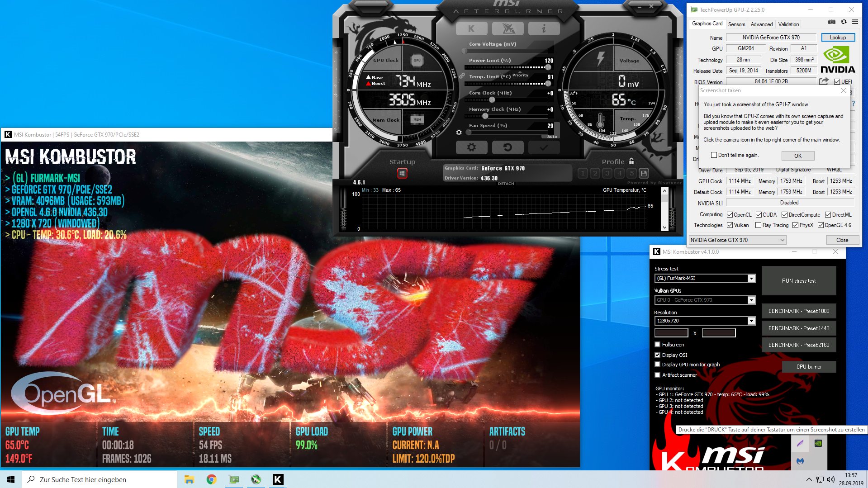Image resolution: width=868 pixels, height=488 pixels.
Task: Open the fan speed settings small gear
Action: pyautogui.click(x=459, y=133)
